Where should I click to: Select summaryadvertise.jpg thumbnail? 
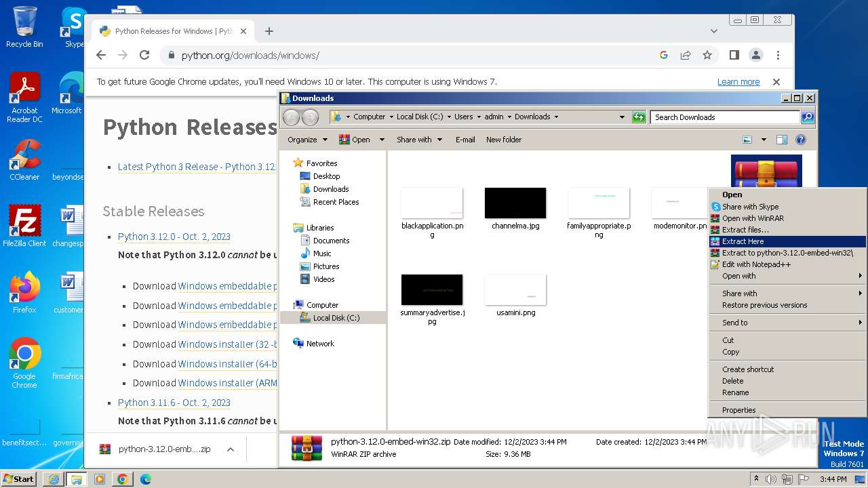[x=432, y=290]
